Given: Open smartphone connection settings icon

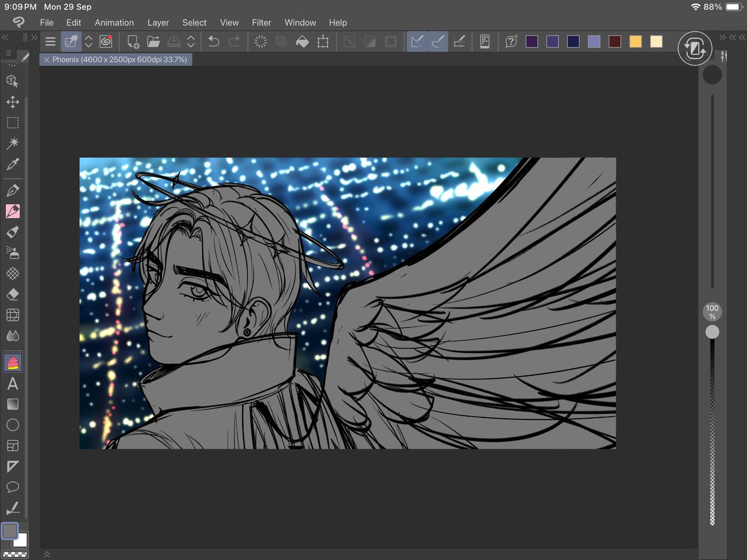Looking at the screenshot, I should pos(485,42).
